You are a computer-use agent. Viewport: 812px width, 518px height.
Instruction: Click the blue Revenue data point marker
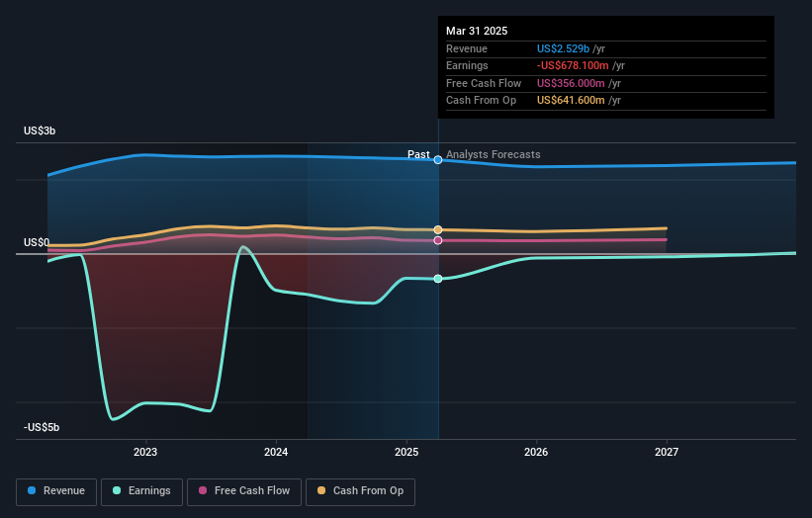tap(438, 160)
